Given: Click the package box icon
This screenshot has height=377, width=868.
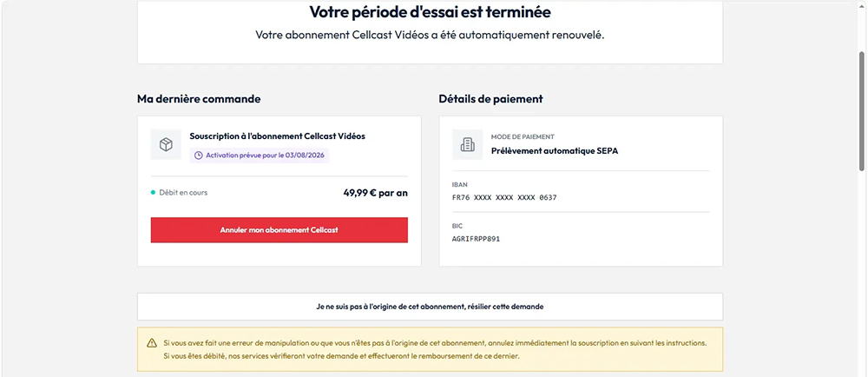Looking at the screenshot, I should point(166,144).
